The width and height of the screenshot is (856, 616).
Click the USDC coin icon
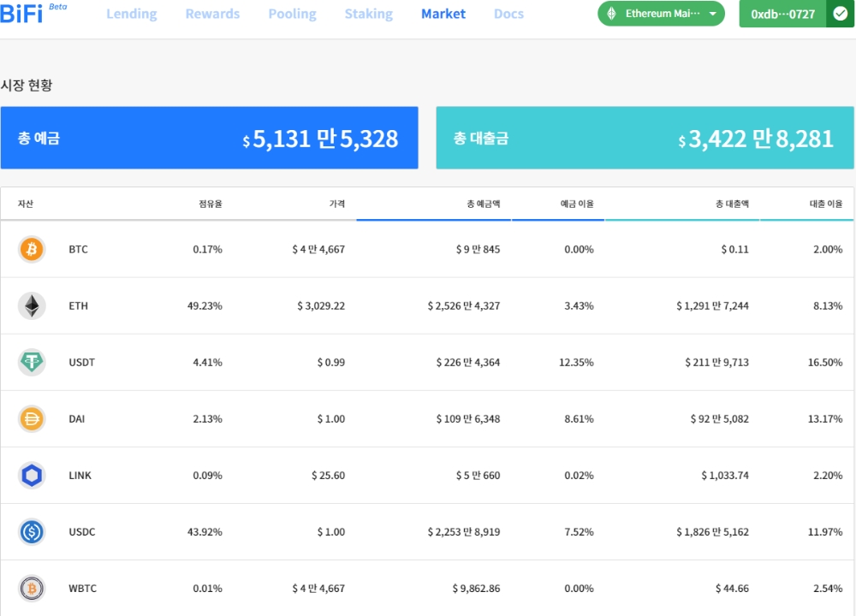[x=32, y=531]
